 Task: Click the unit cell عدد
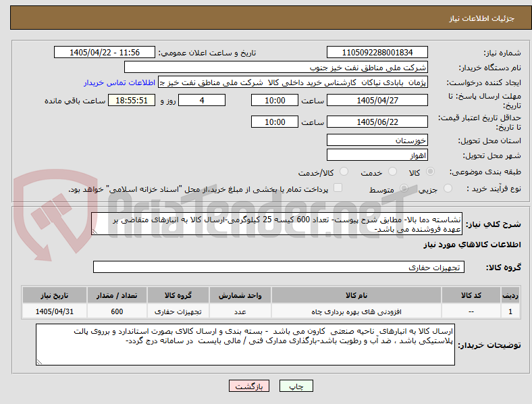click(x=240, y=311)
